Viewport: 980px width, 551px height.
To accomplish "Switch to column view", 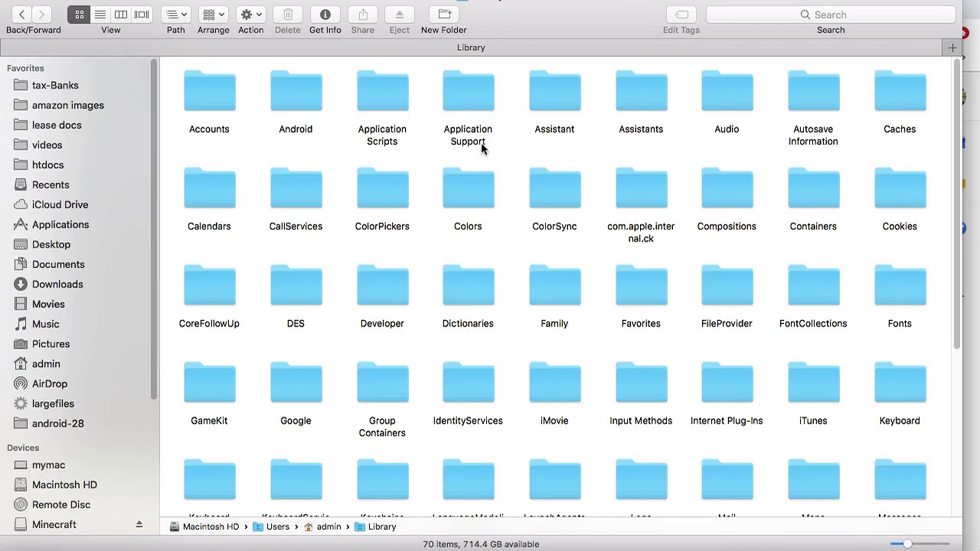I will coord(121,15).
